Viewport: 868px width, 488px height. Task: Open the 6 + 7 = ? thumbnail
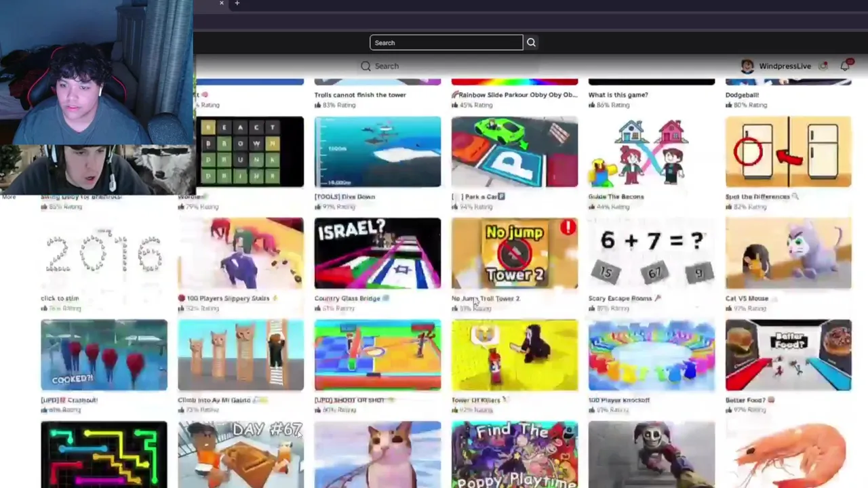click(652, 253)
